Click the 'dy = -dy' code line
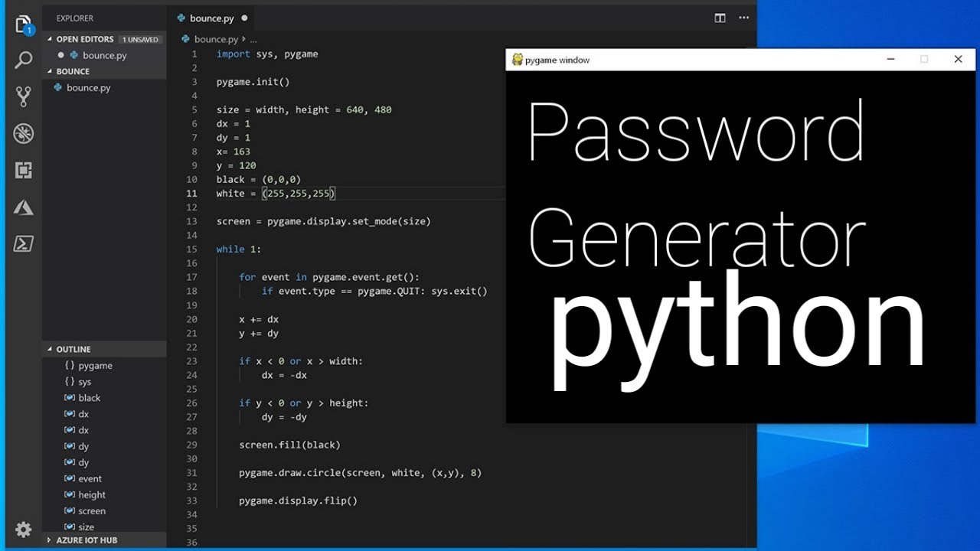 pyautogui.click(x=285, y=417)
